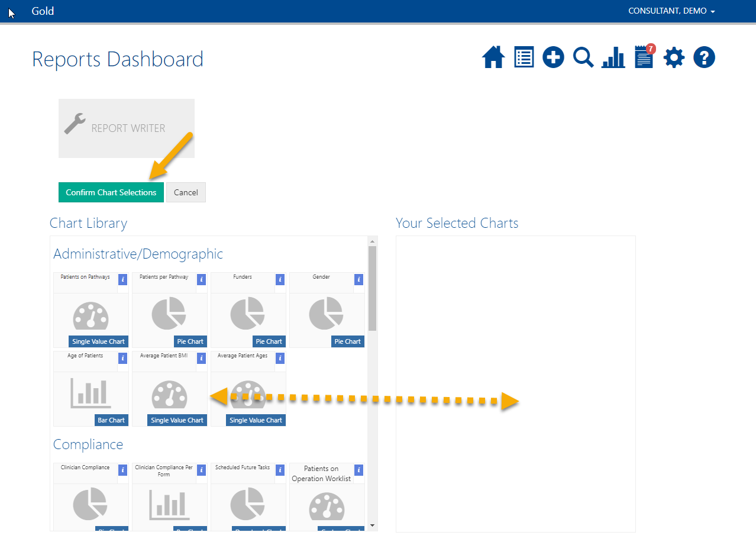The width and height of the screenshot is (756, 558).
Task: View notifications on the notepad icon with badge 7
Action: 643,57
